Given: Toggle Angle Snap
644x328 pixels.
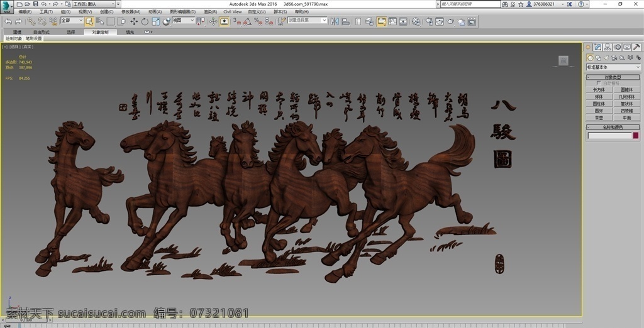Looking at the screenshot, I should 247,21.
